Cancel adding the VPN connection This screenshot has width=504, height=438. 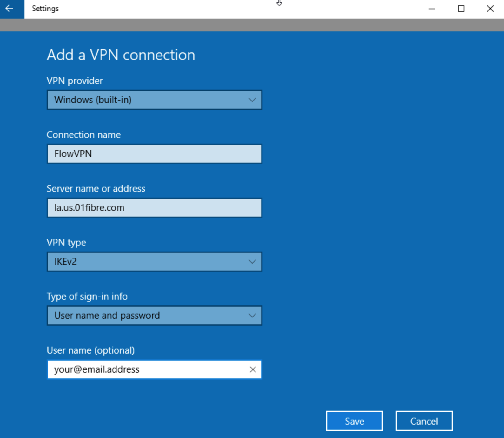(x=424, y=421)
